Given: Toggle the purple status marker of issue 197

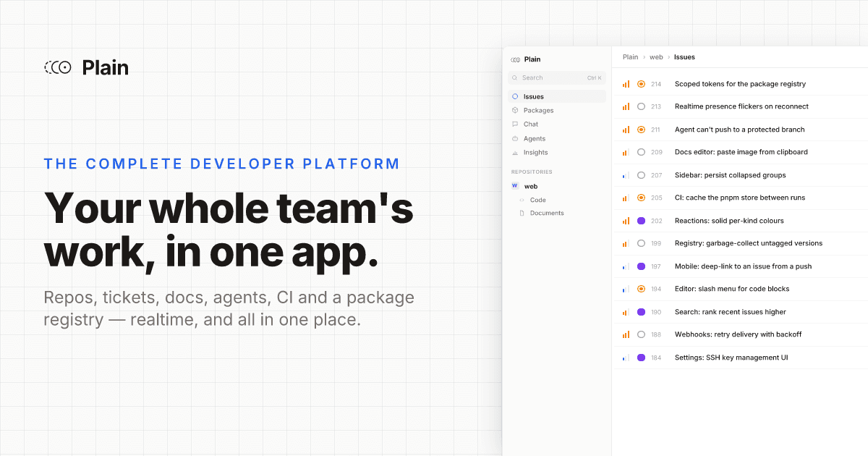Looking at the screenshot, I should [x=641, y=266].
